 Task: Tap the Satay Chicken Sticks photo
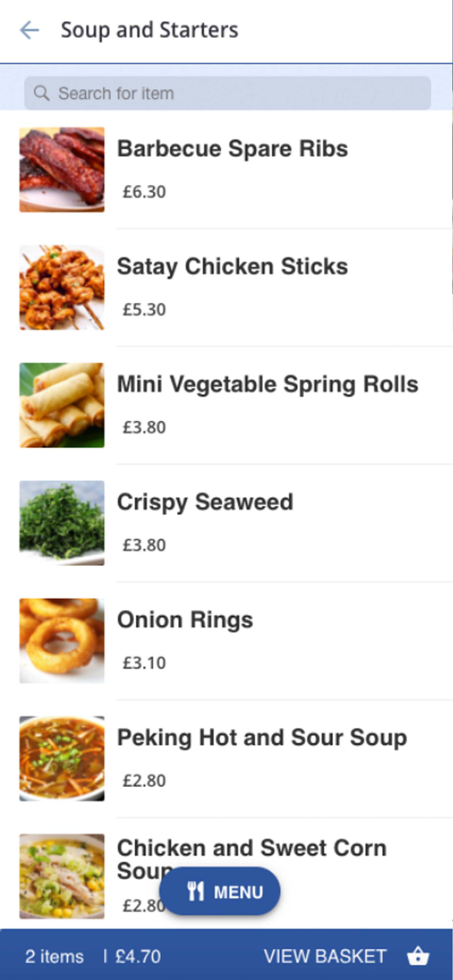[62, 287]
